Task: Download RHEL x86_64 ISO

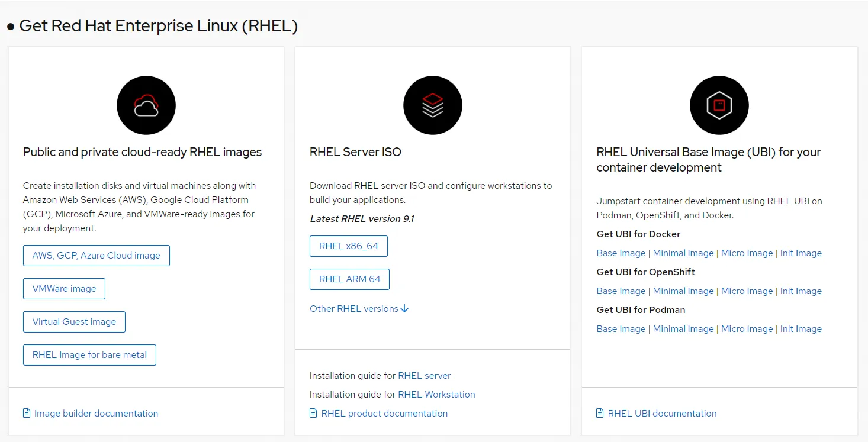Action: click(x=348, y=246)
